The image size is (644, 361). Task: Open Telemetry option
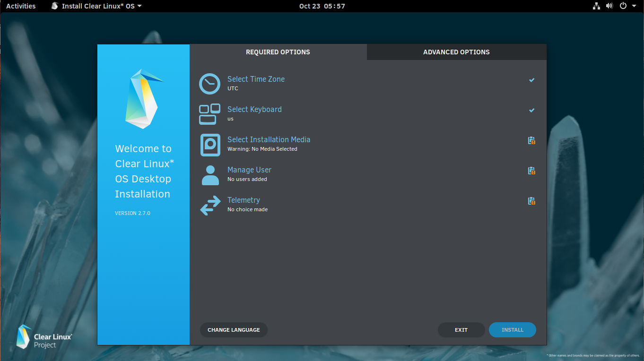pos(368,205)
